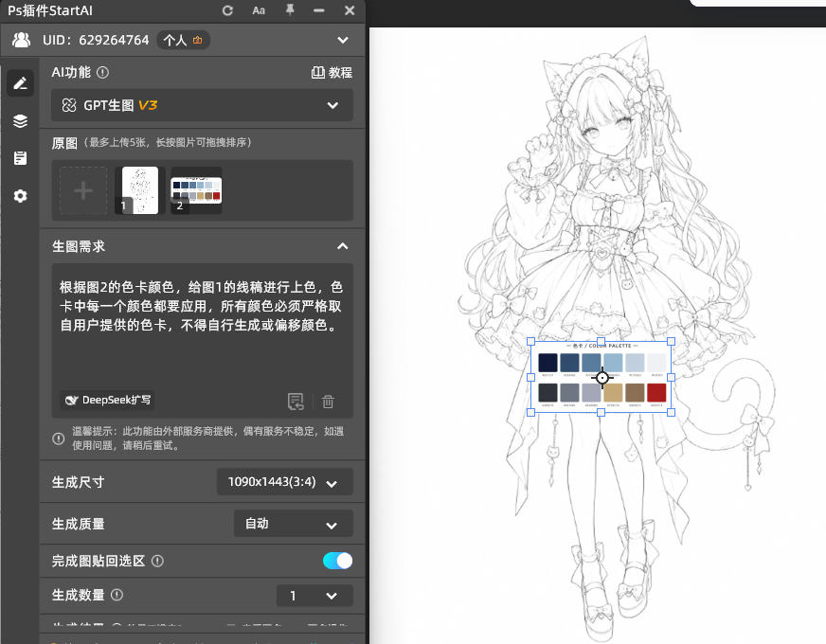The image size is (826, 644).
Task: Click the bottom-right transform handle
Action: tap(671, 412)
